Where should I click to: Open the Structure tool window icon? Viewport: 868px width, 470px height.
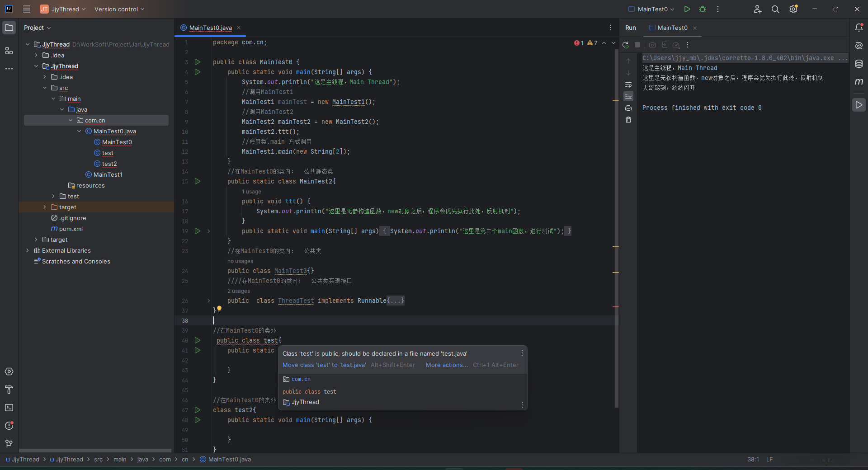click(x=9, y=51)
